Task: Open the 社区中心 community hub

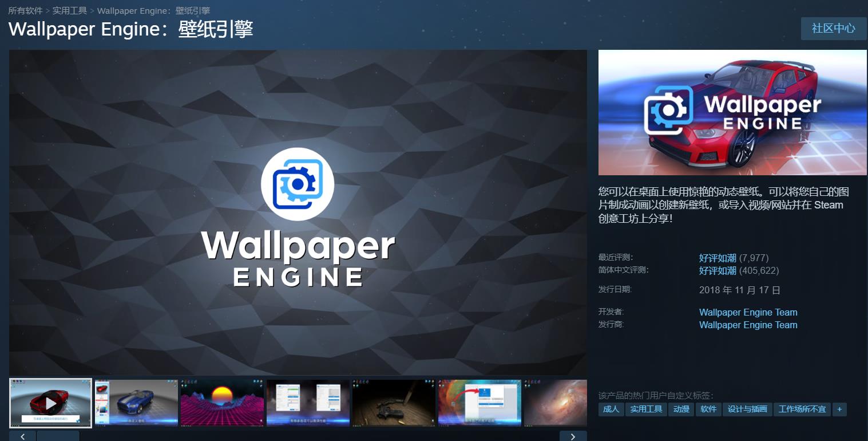Action: [834, 28]
